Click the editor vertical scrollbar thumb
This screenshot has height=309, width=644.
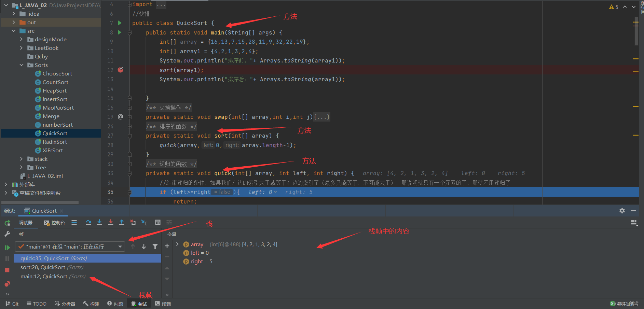point(636,31)
